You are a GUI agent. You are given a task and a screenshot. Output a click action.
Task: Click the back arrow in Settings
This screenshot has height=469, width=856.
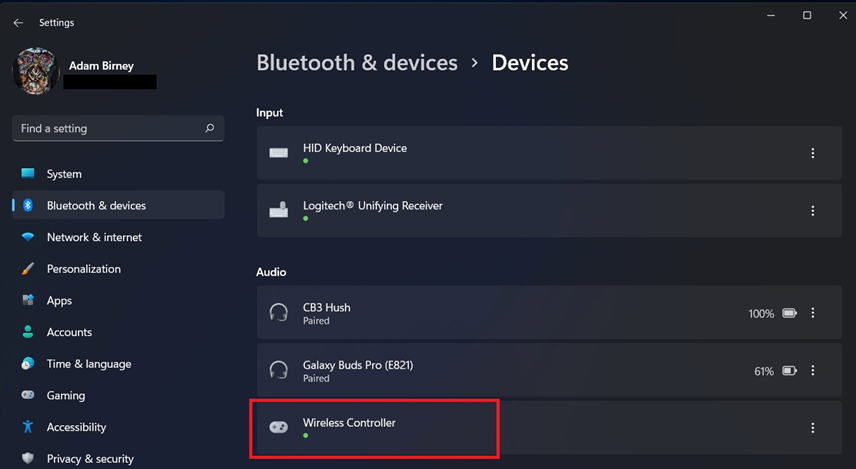(19, 22)
